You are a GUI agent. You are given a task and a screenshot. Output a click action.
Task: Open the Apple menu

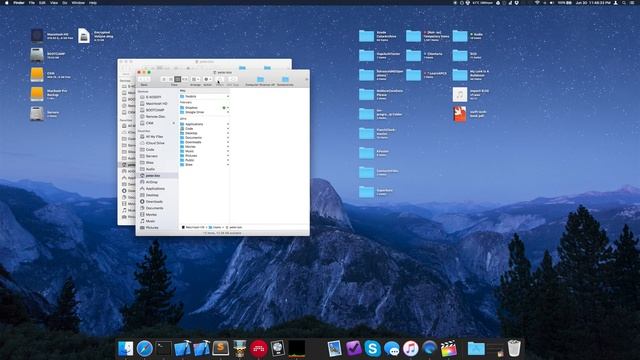pos(6,2)
